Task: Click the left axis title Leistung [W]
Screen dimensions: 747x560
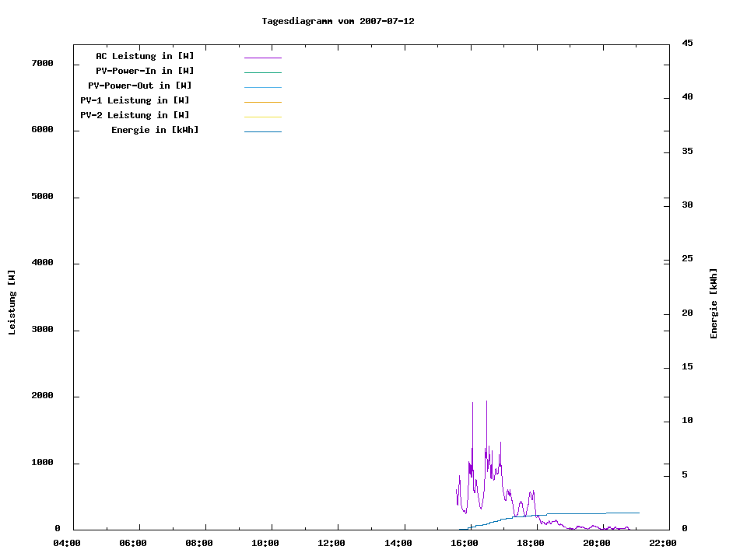Action: pos(12,303)
